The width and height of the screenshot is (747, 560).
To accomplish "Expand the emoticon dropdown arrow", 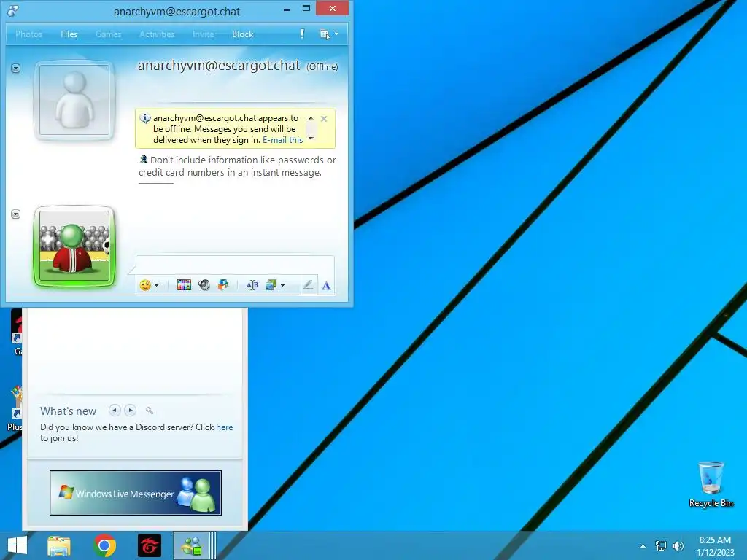I will coord(157,286).
